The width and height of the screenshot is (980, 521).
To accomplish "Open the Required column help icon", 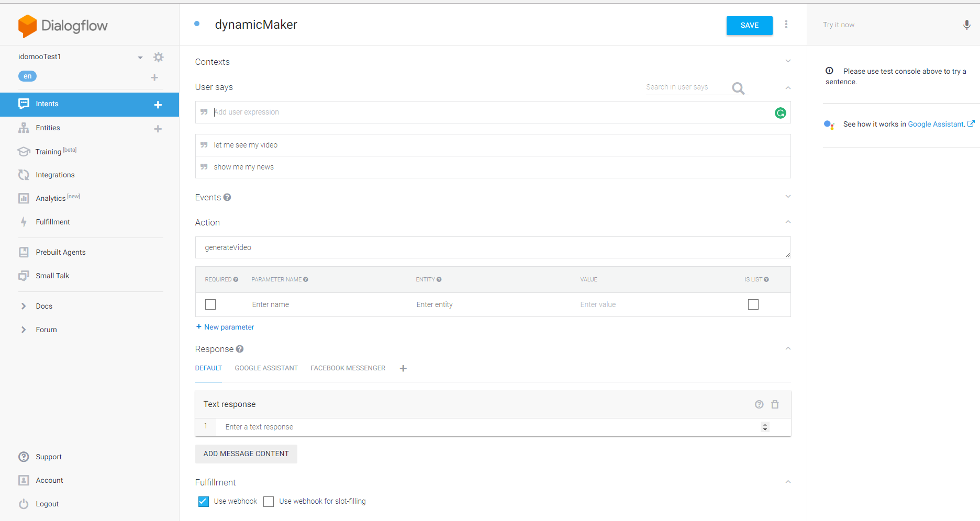I will pyautogui.click(x=236, y=279).
